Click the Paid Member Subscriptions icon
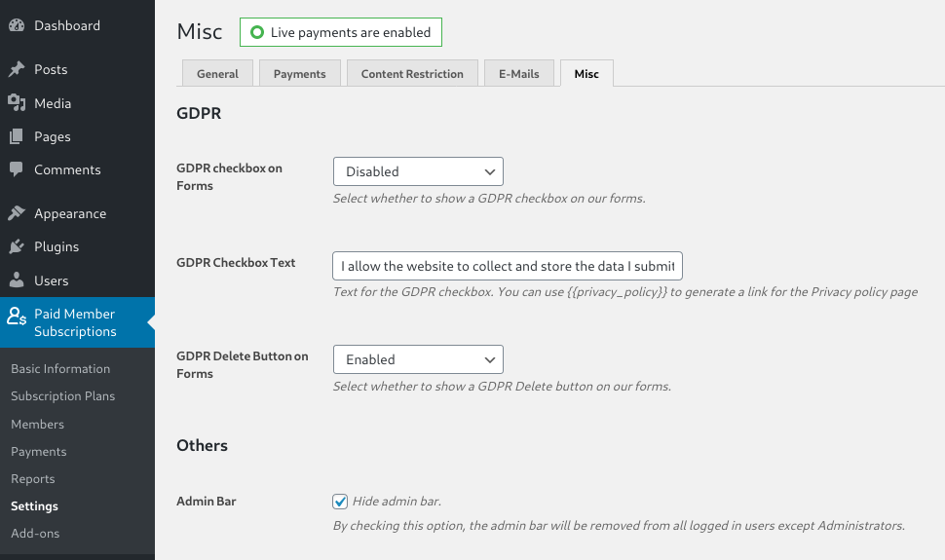Screen dimensions: 945x560 (17, 317)
